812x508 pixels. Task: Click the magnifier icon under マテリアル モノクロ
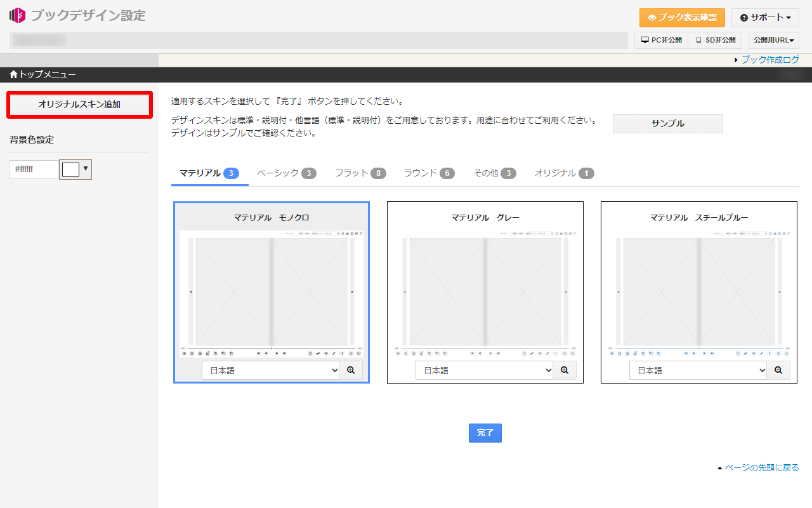(x=351, y=370)
